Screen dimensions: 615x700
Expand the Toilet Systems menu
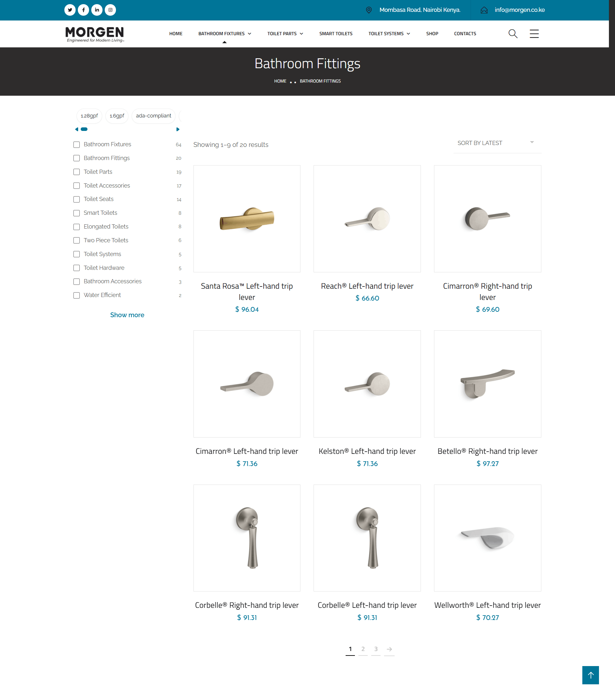click(x=389, y=34)
